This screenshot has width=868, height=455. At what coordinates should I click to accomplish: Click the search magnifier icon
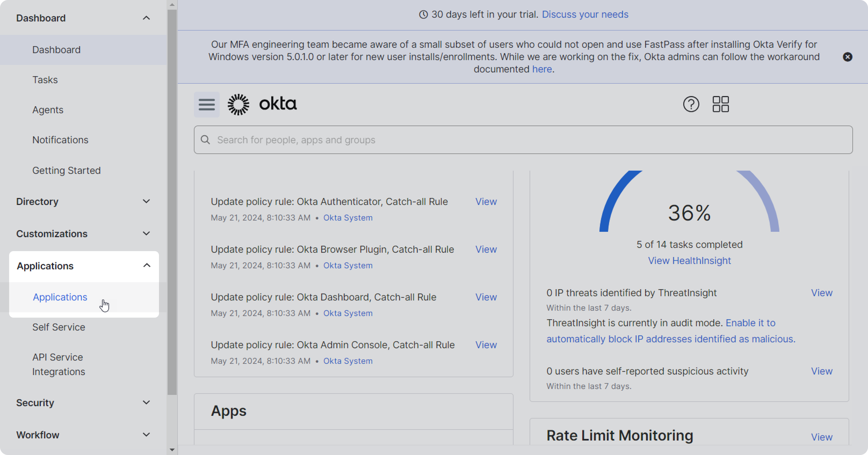coord(205,140)
